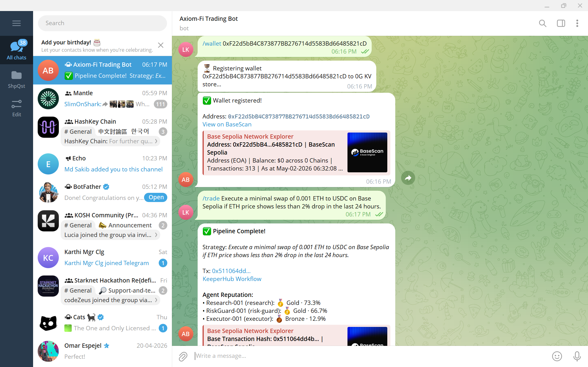The width and height of the screenshot is (588, 367).
Task: Click the LK avatar beside the /wallet message
Action: pos(186,50)
